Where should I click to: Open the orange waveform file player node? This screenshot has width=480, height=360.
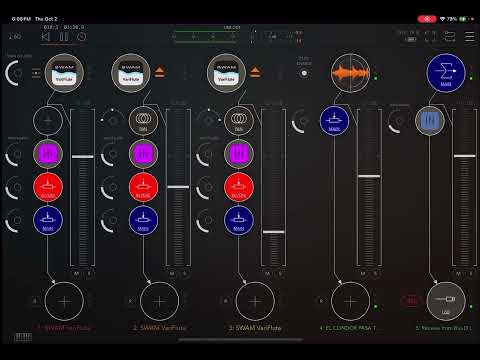[350, 73]
